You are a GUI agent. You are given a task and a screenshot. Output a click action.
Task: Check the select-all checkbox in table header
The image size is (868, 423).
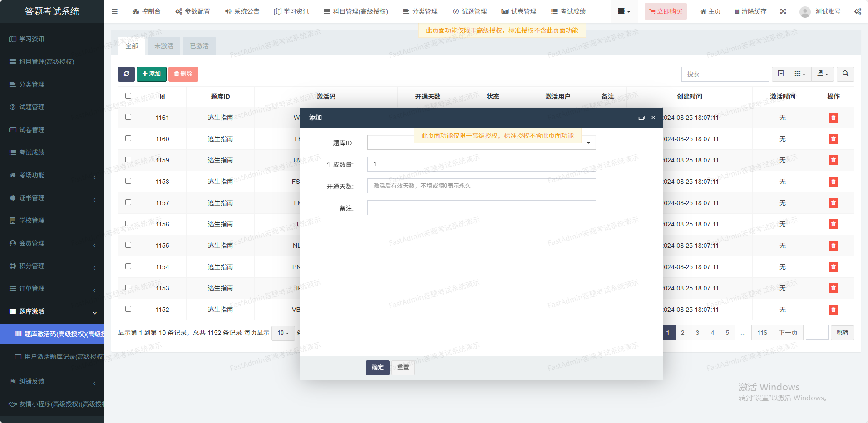click(x=128, y=96)
